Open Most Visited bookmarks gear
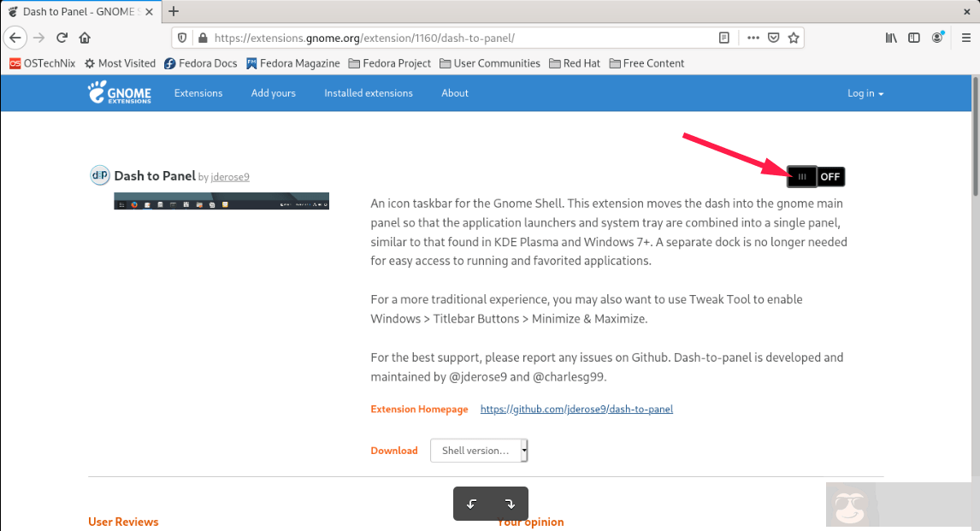The image size is (980, 531). click(x=120, y=63)
